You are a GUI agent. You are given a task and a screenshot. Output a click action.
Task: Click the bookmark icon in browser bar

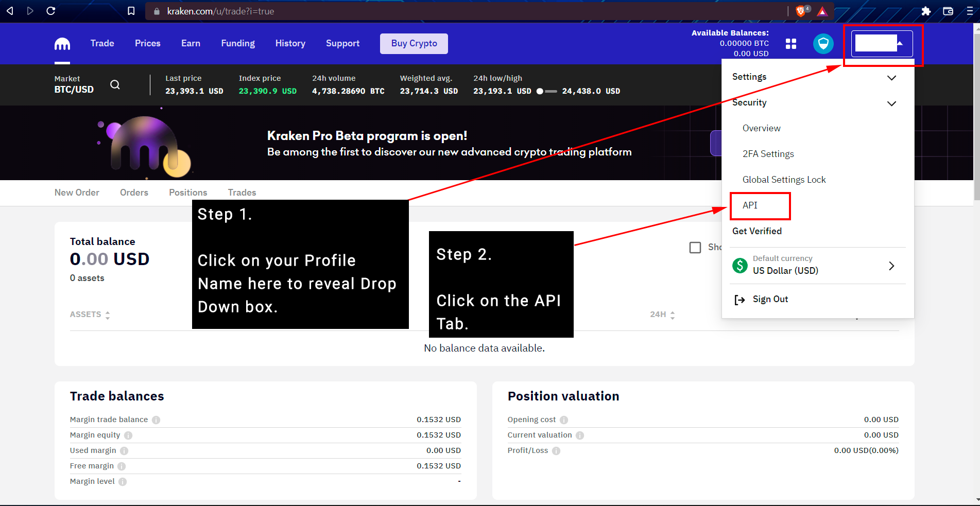131,11
